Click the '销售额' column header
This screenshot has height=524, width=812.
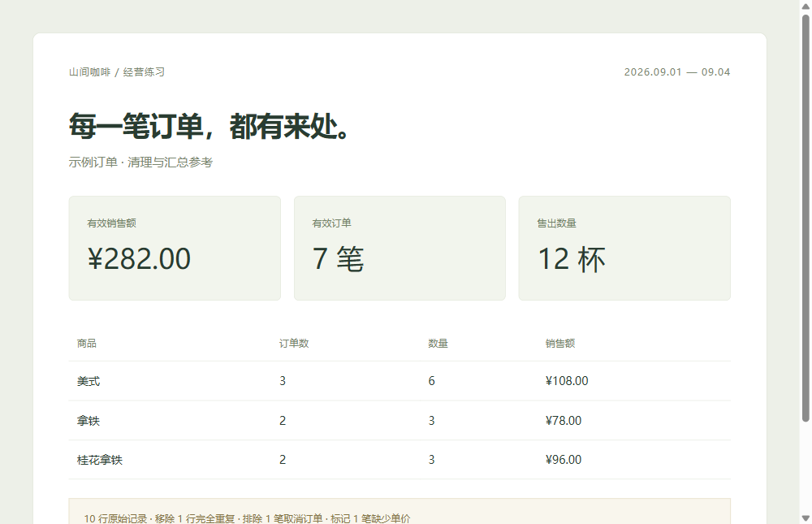(x=559, y=343)
